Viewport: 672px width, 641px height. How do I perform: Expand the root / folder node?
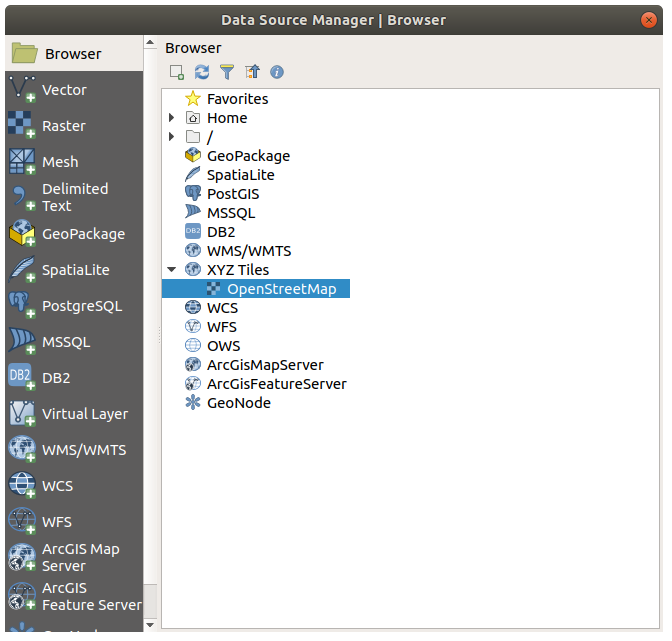pos(172,137)
